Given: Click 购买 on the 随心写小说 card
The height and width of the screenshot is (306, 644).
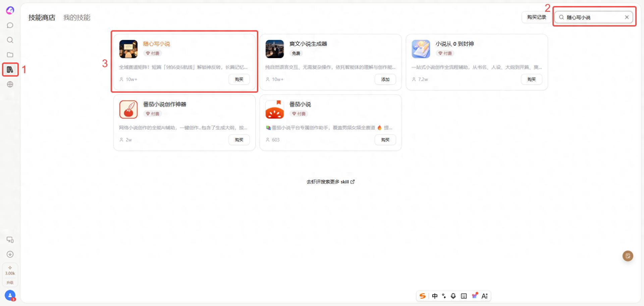Looking at the screenshot, I should click(x=239, y=79).
